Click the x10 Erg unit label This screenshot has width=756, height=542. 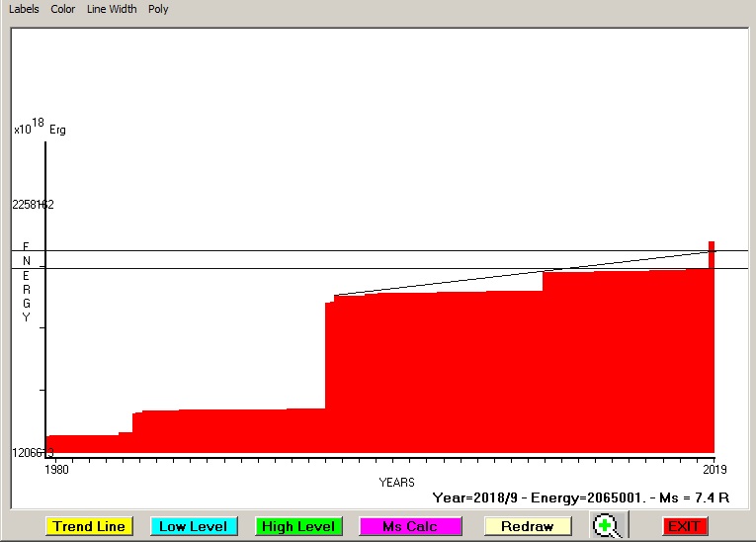[x=40, y=129]
